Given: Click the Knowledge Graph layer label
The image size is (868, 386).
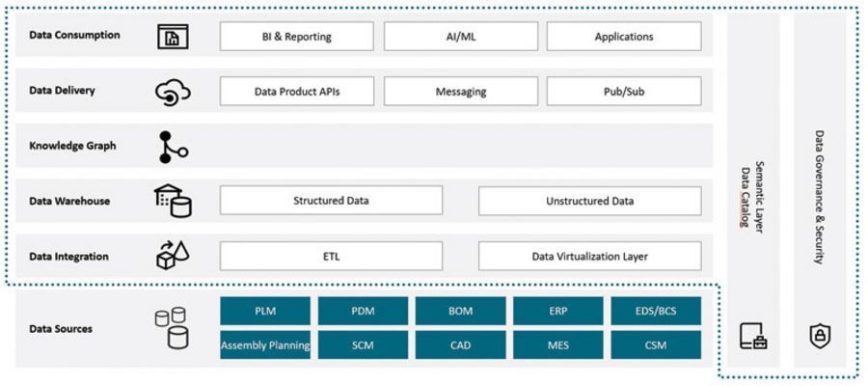Looking at the screenshot, I should click(72, 146).
